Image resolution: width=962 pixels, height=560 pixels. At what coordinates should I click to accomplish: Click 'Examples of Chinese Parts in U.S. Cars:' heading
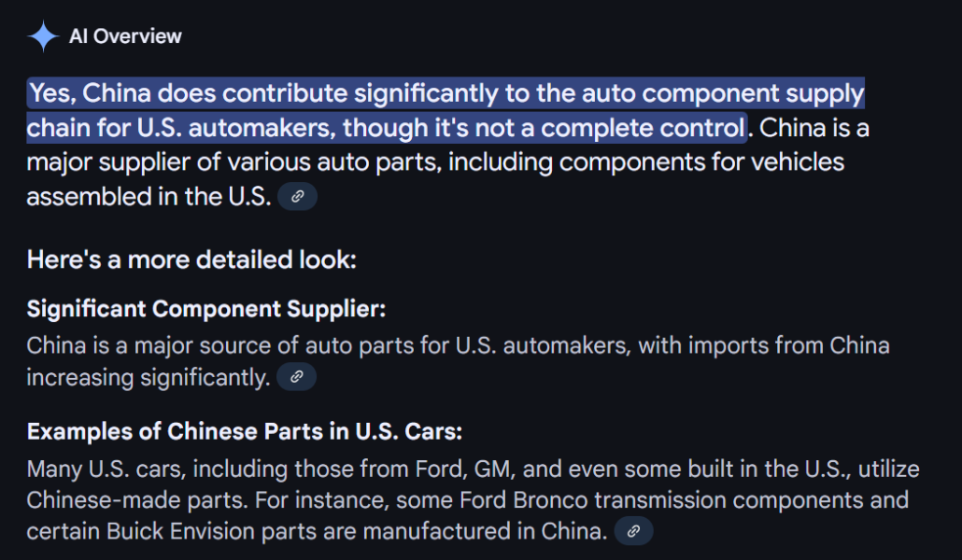coord(244,432)
